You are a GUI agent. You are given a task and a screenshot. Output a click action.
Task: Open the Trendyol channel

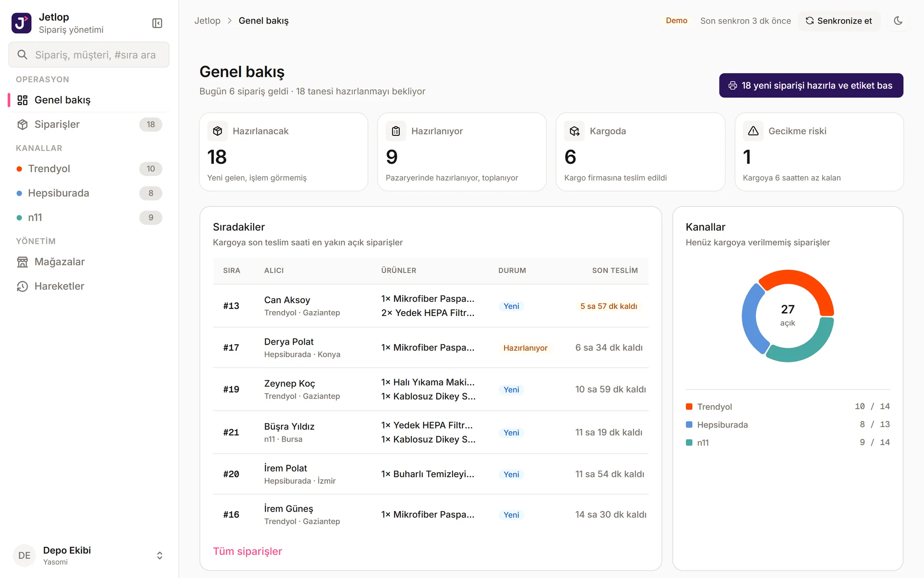click(x=89, y=169)
